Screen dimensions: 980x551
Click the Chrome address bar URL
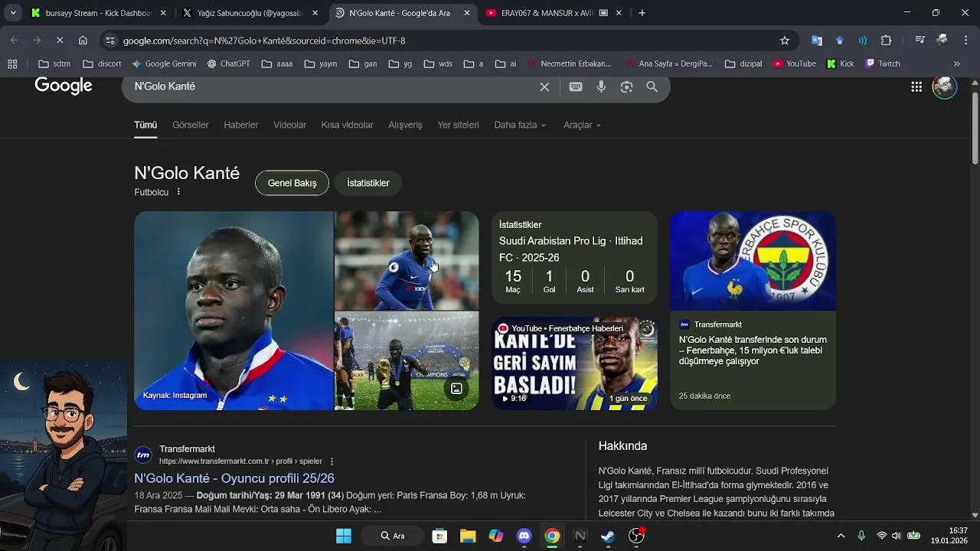coord(264,41)
